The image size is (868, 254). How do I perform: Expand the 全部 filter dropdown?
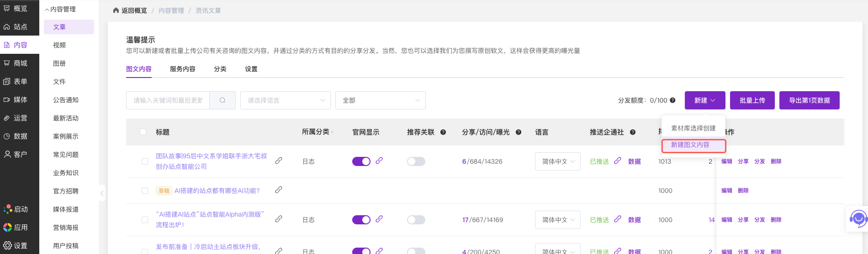(380, 100)
